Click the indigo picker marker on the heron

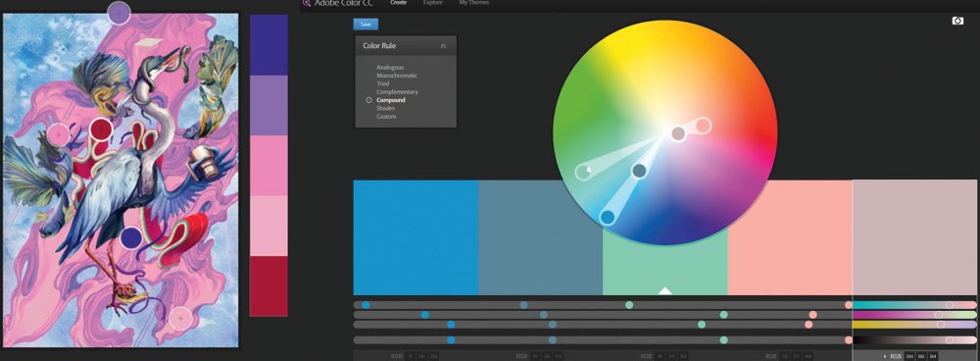pos(130,237)
